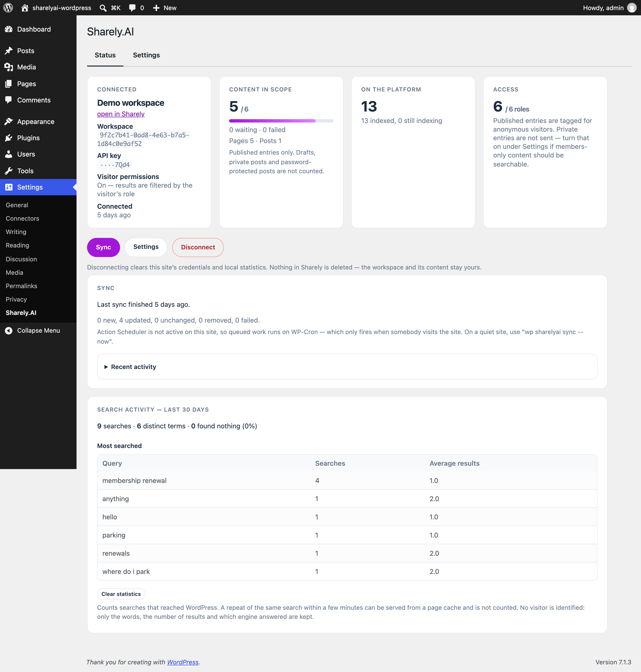Click the Demo workspace heading
Viewport: 641px width, 672px height.
pyautogui.click(x=131, y=103)
